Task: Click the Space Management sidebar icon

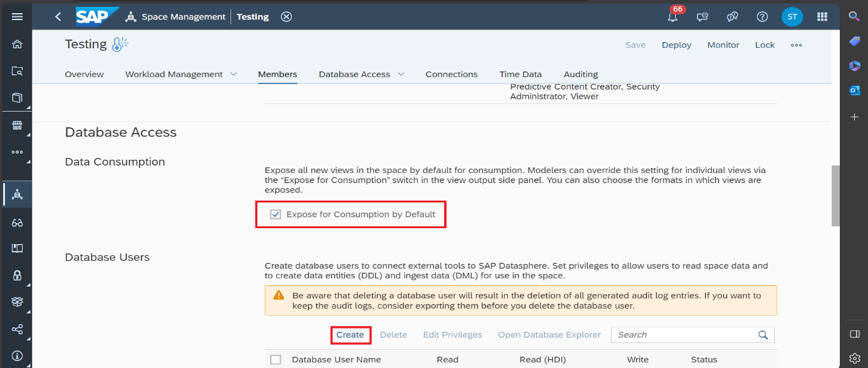Action: pyautogui.click(x=17, y=194)
